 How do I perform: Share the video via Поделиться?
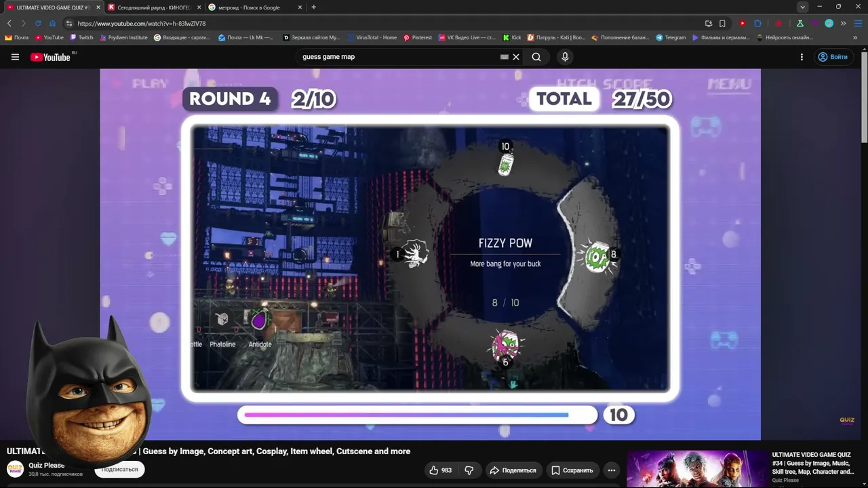513,470
